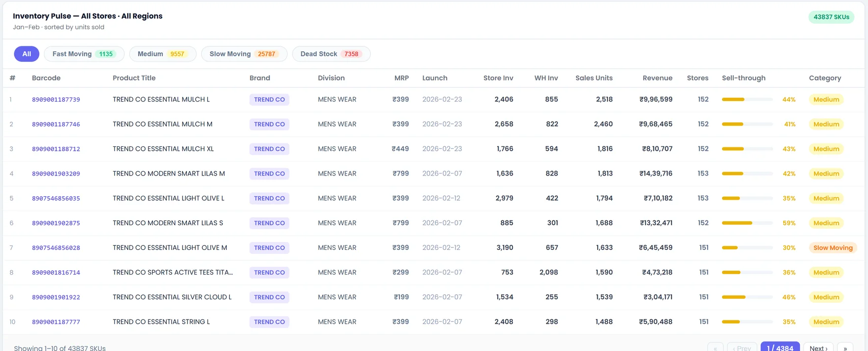Click Medium badge for ESSENTIAL MULCH L

826,100
